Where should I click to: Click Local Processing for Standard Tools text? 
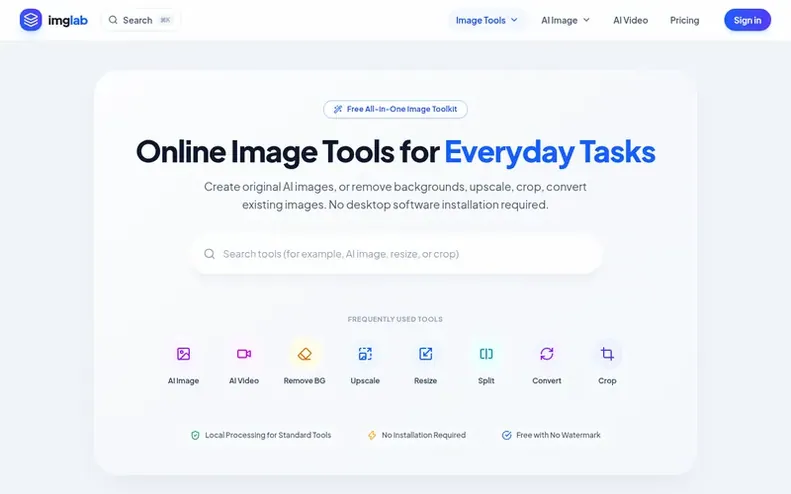tap(268, 435)
